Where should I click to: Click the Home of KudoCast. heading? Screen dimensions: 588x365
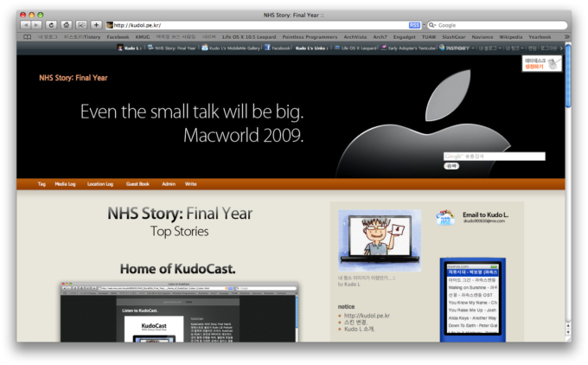[178, 269]
